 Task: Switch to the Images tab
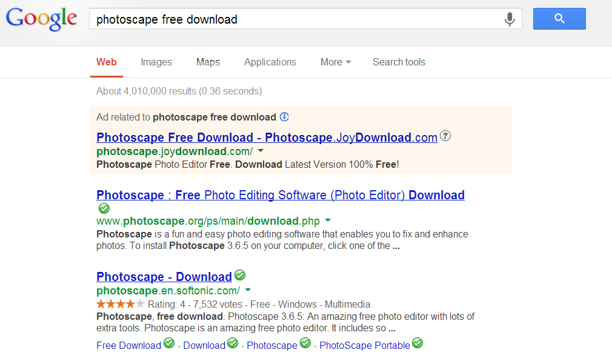156,62
